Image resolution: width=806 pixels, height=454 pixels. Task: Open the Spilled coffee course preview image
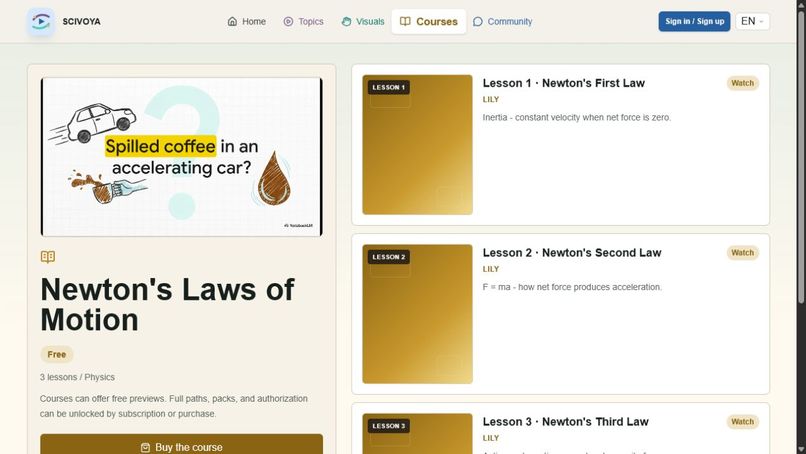(181, 157)
